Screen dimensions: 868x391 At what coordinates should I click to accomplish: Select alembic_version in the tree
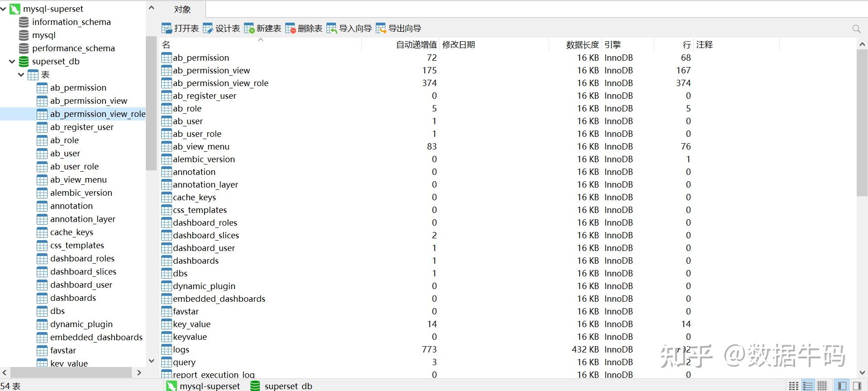pyautogui.click(x=81, y=193)
